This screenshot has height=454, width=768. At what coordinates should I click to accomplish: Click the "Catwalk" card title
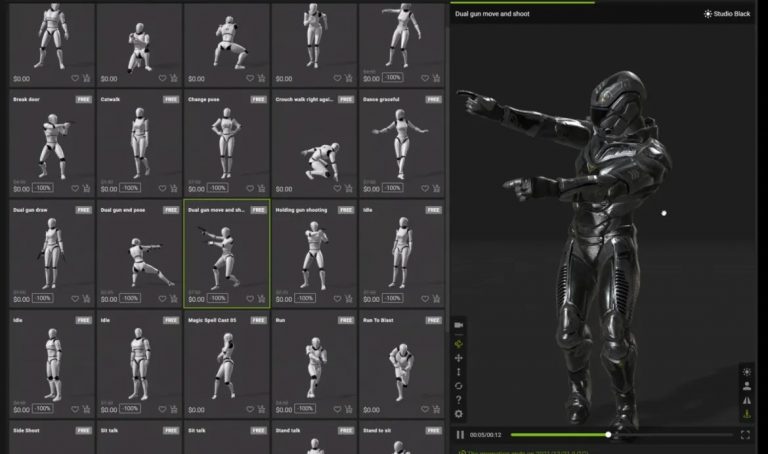(x=110, y=99)
